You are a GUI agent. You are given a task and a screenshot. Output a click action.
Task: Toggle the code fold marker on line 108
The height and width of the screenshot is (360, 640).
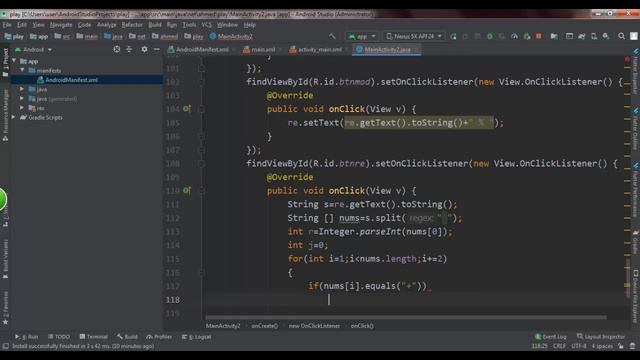[201, 164]
